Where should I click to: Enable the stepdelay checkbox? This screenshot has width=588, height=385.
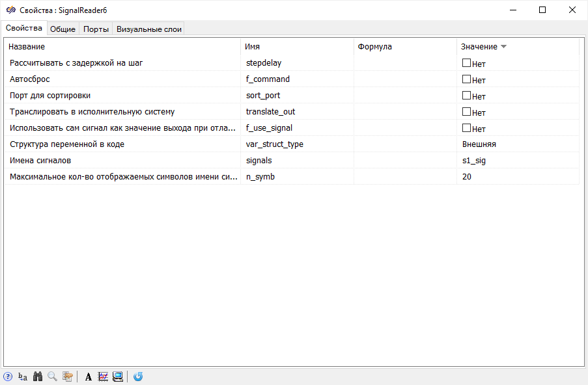coord(466,63)
